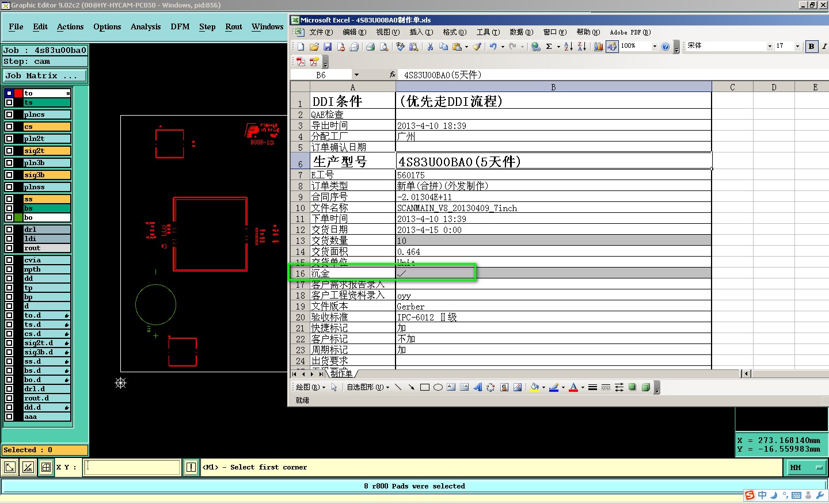Click the Graphic Editor snap/angle icon

28,467
